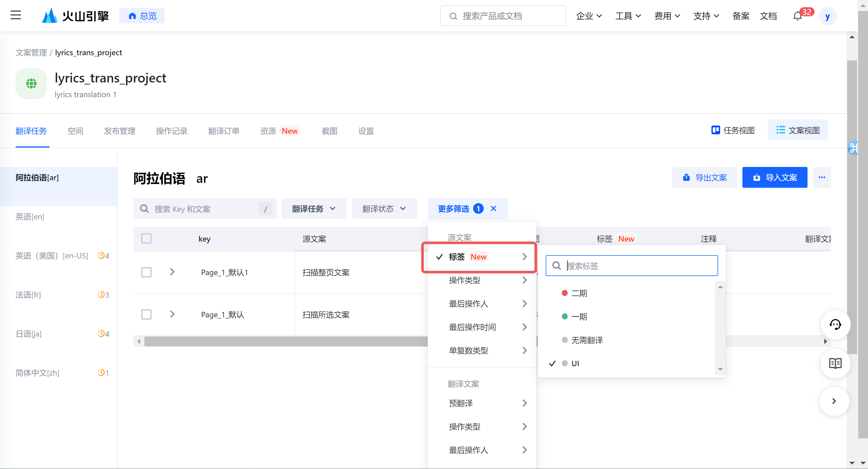This screenshot has height=469, width=868.
Task: Switch to 任务视图 task view
Action: coord(733,130)
